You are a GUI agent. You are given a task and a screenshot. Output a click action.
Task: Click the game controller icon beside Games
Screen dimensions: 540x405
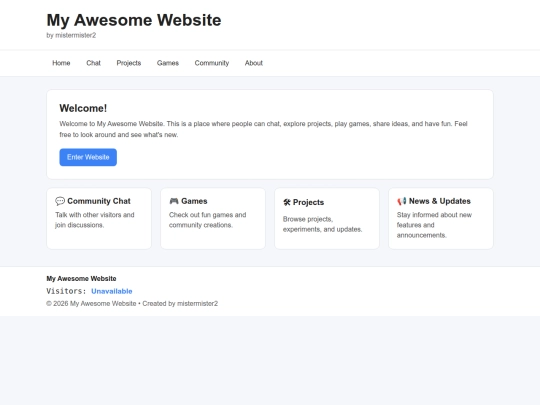(174, 201)
